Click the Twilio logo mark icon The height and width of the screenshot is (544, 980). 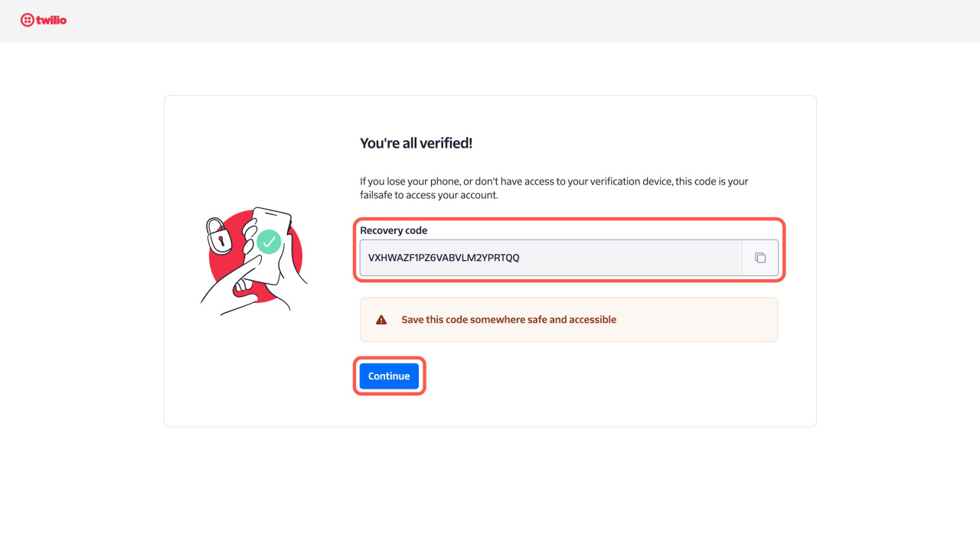(28, 20)
